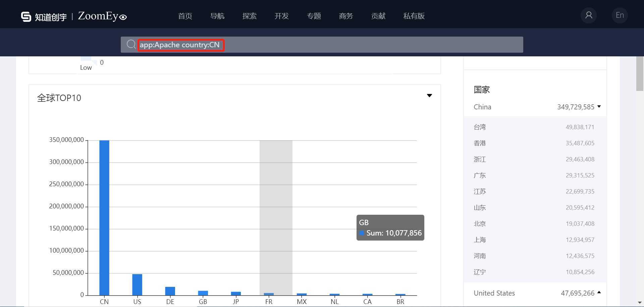Click the search magnifier icon
This screenshot has width=644, height=307.
(131, 44)
